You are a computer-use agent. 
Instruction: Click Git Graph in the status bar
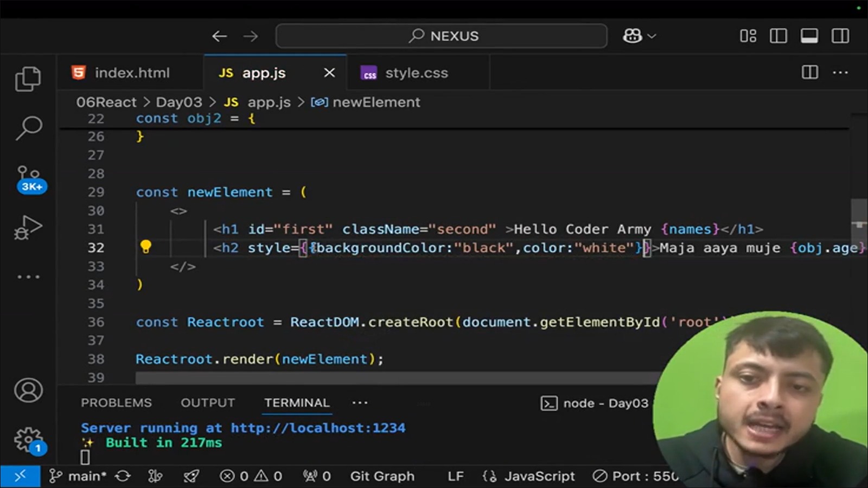(x=382, y=476)
